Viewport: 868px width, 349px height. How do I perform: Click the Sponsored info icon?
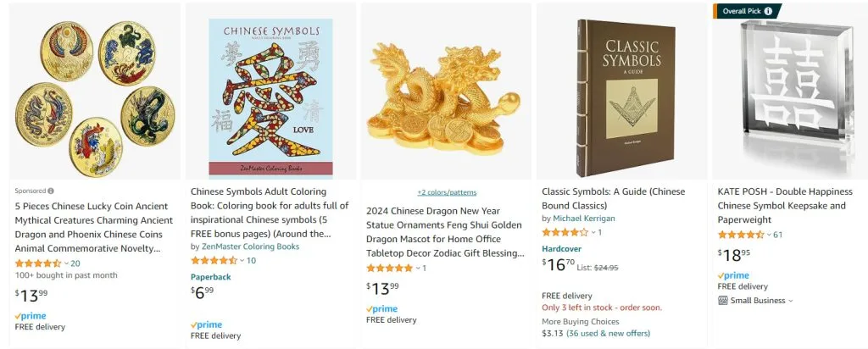pos(51,191)
